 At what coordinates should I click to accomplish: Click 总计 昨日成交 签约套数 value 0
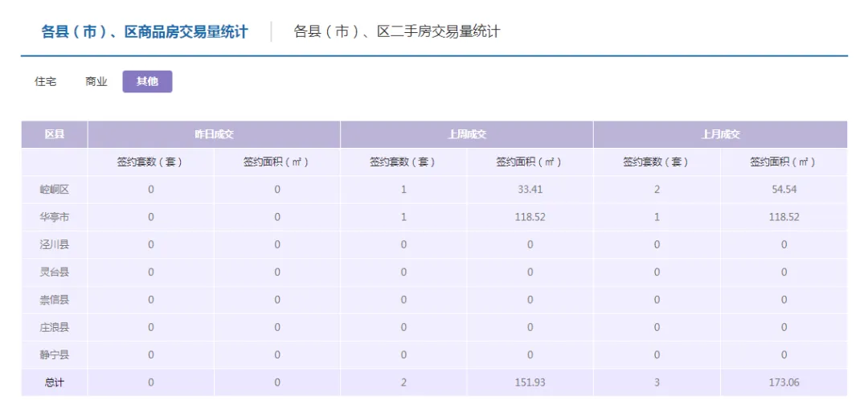pyautogui.click(x=150, y=382)
